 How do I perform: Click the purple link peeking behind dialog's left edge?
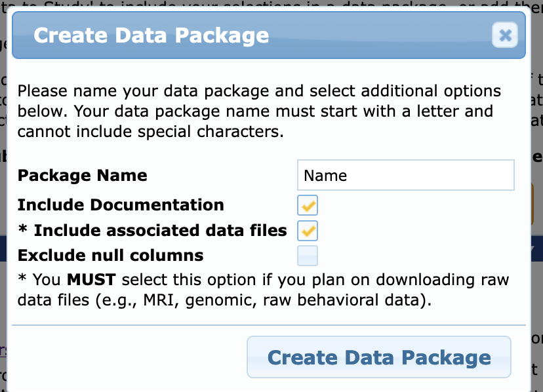(3, 351)
